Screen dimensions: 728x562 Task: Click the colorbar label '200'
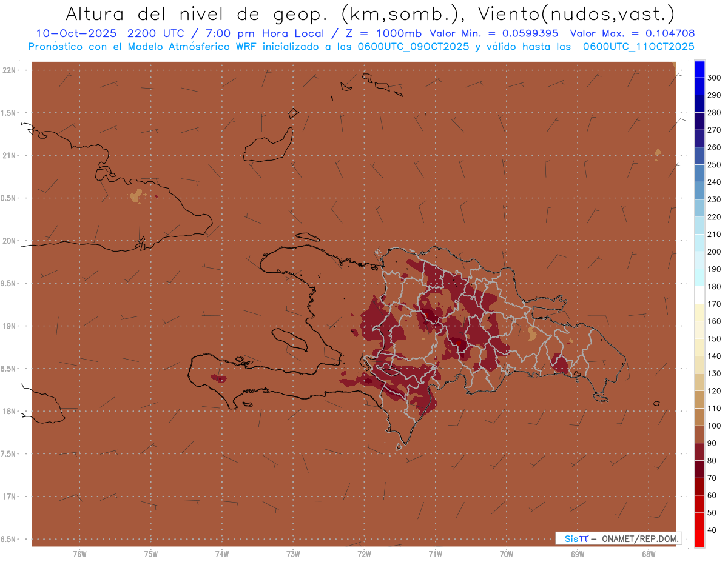[x=714, y=252]
